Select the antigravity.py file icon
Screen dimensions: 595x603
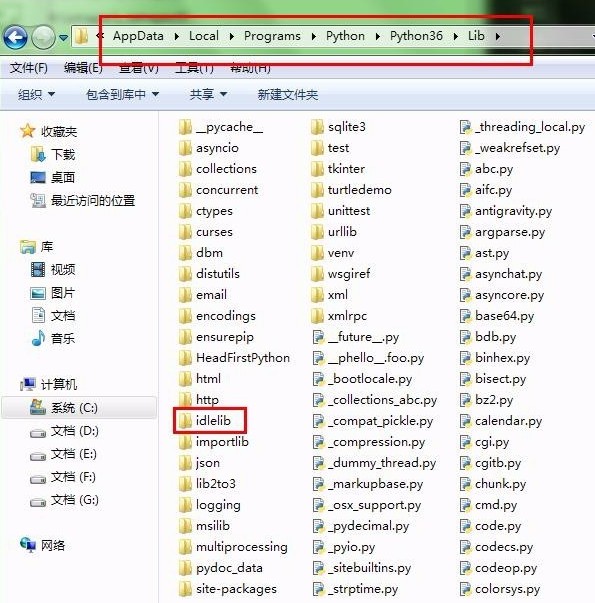click(465, 211)
